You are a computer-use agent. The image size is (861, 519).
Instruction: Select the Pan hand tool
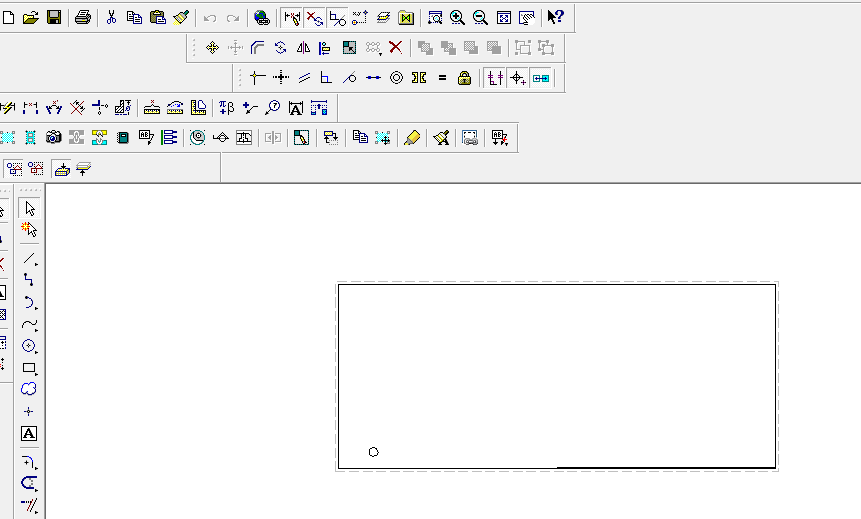(x=526, y=18)
